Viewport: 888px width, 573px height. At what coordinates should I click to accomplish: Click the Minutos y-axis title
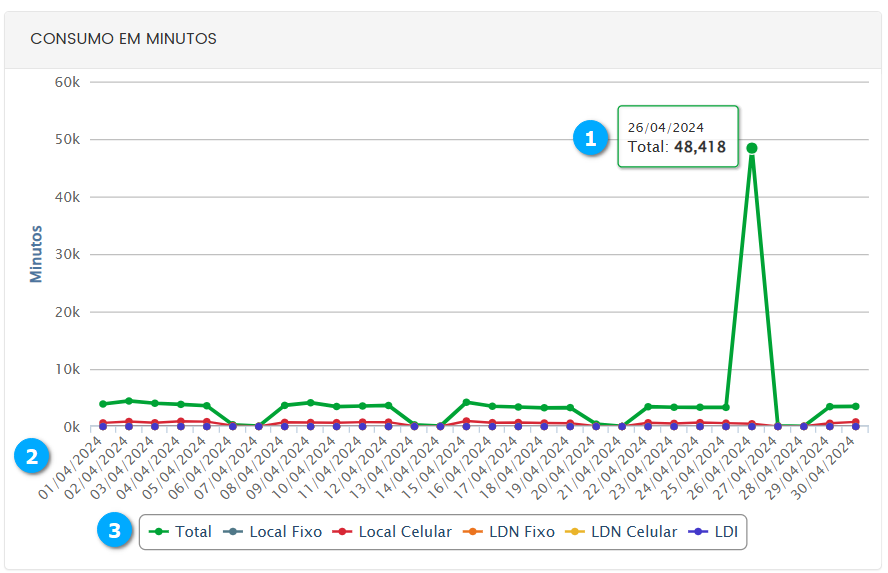(37, 254)
